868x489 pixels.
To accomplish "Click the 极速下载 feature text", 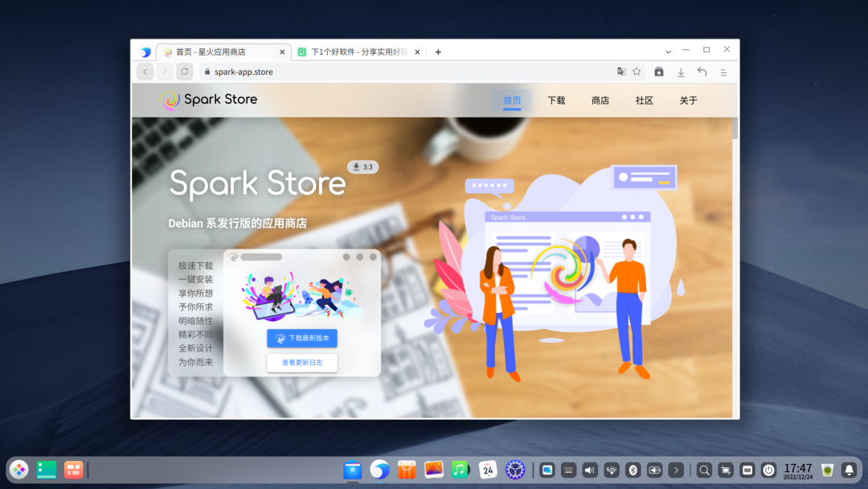I will (195, 266).
